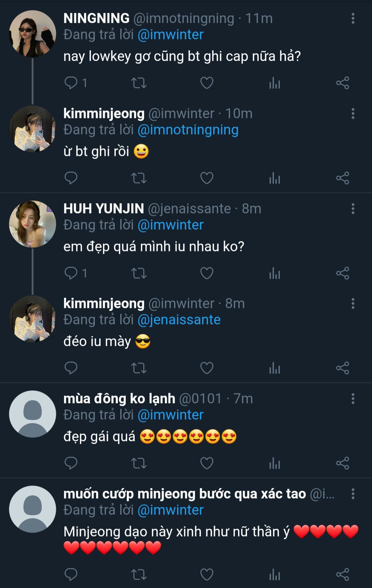Reply to NINGNING's tweet
Screen dimensions: 372x588
pyautogui.click(x=71, y=83)
